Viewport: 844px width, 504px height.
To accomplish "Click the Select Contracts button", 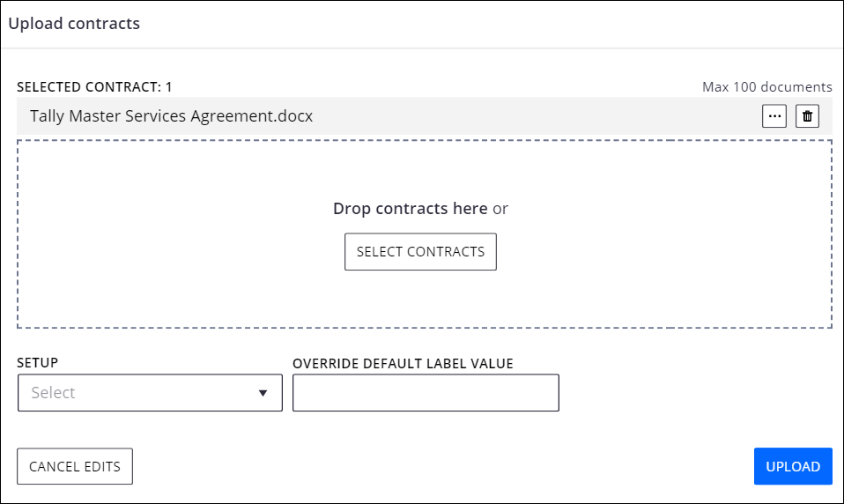I will (420, 252).
